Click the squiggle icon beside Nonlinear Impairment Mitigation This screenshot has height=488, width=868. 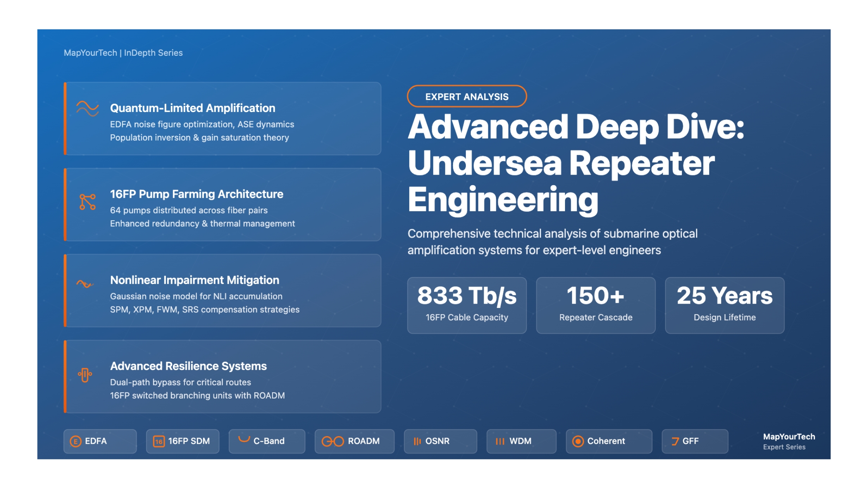[85, 284]
